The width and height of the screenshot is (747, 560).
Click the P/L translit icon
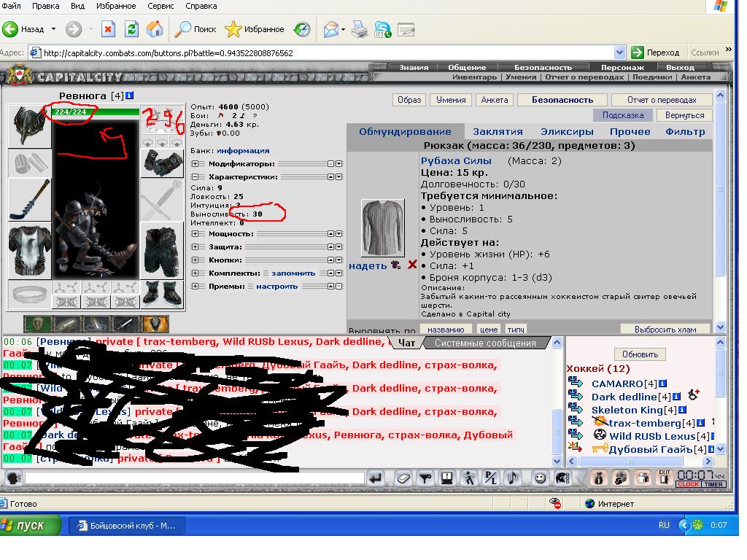(491, 478)
